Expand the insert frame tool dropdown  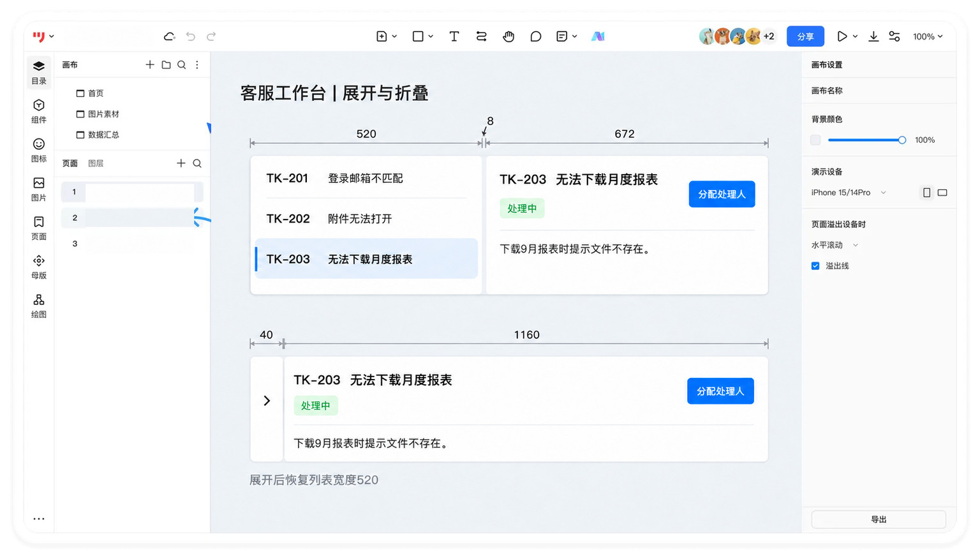coord(394,36)
